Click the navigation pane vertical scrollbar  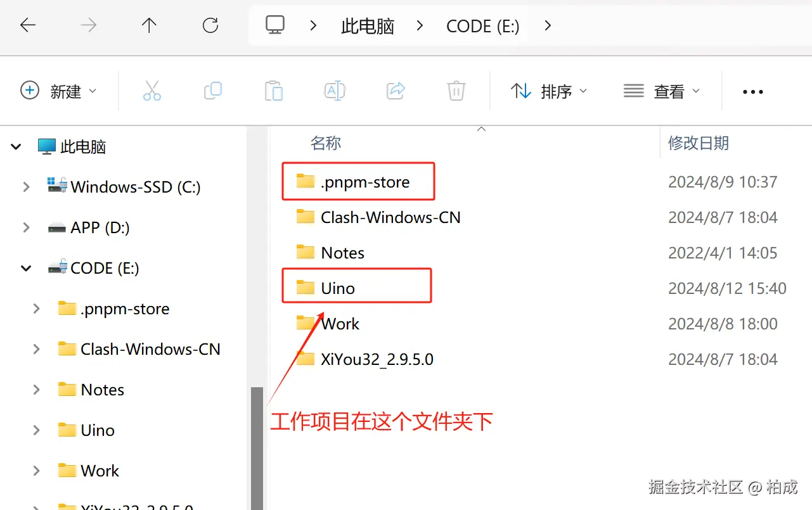[257, 447]
